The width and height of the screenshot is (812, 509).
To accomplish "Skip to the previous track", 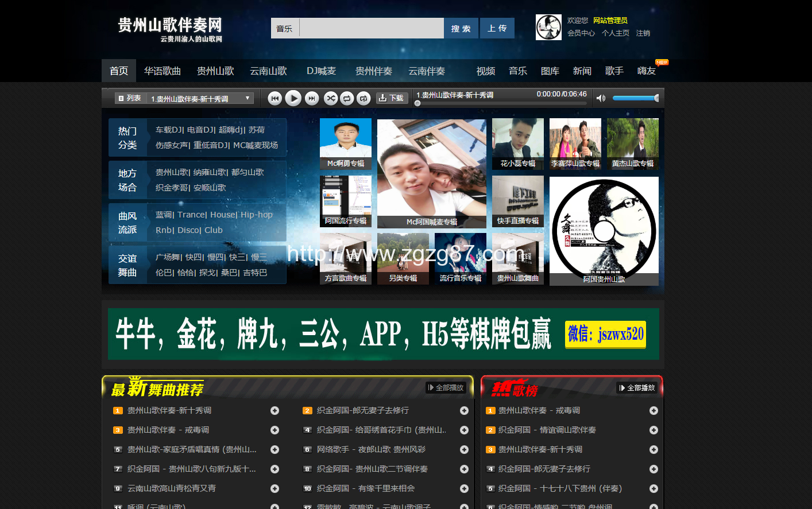I will 274,99.
